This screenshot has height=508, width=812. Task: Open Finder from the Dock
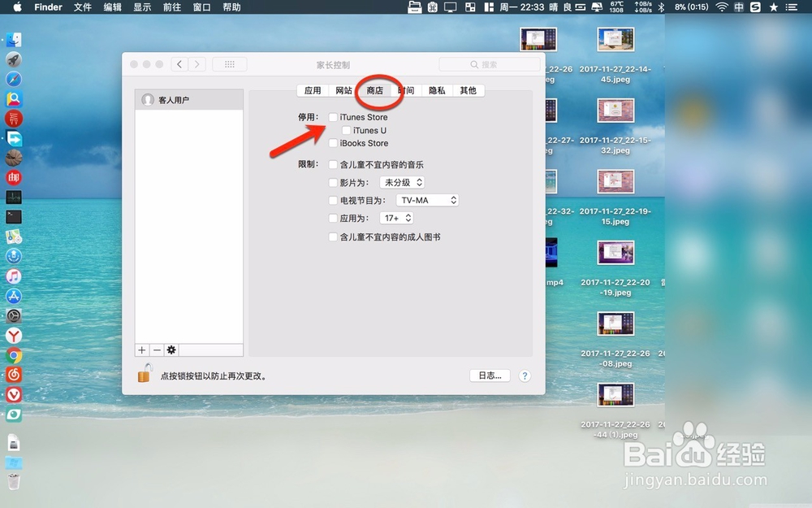pos(14,40)
